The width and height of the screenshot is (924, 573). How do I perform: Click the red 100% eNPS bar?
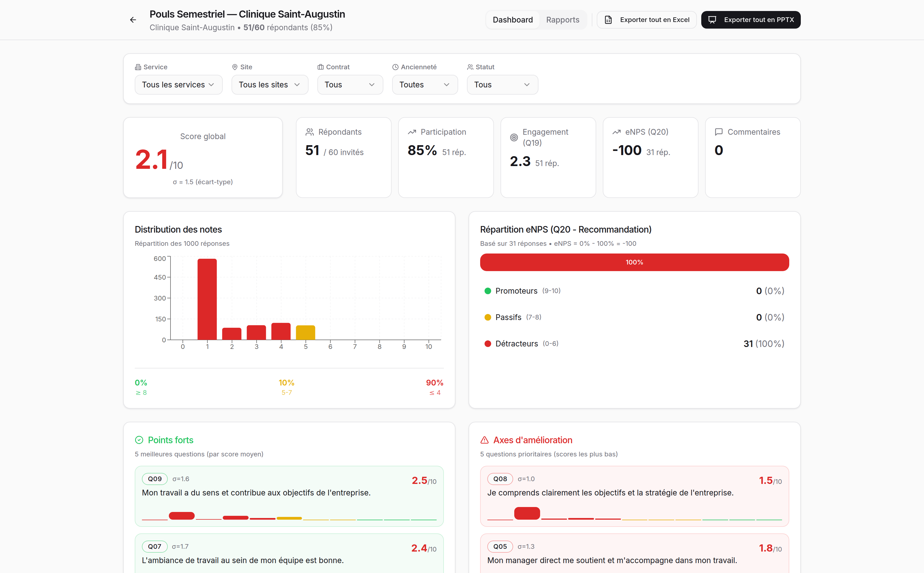(634, 262)
